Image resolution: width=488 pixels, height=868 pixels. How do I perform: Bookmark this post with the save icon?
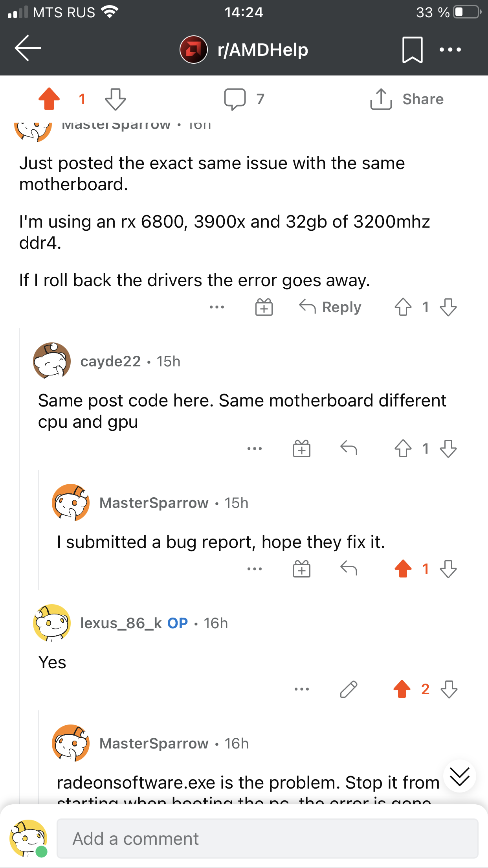click(412, 50)
